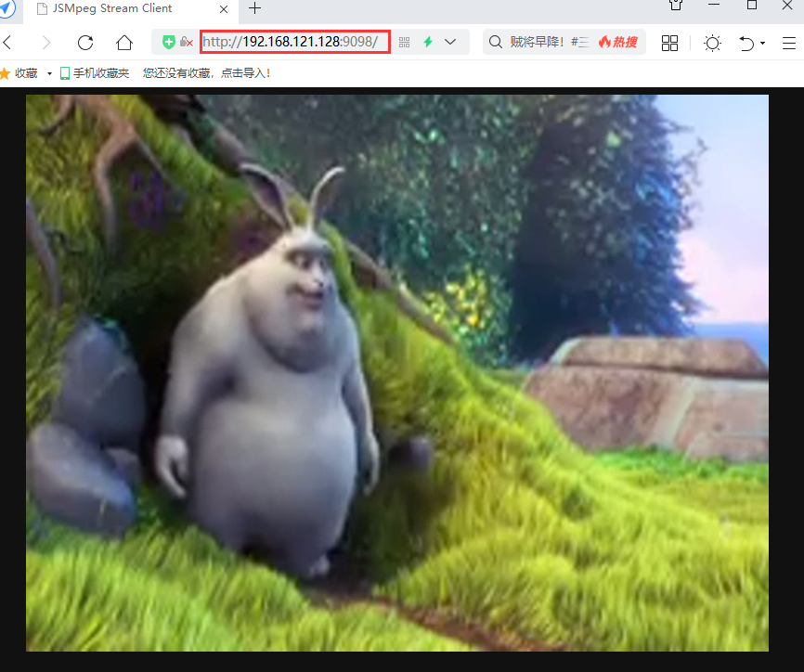This screenshot has height=672, width=804.
Task: Click the streaming video canvas
Action: (x=397, y=373)
